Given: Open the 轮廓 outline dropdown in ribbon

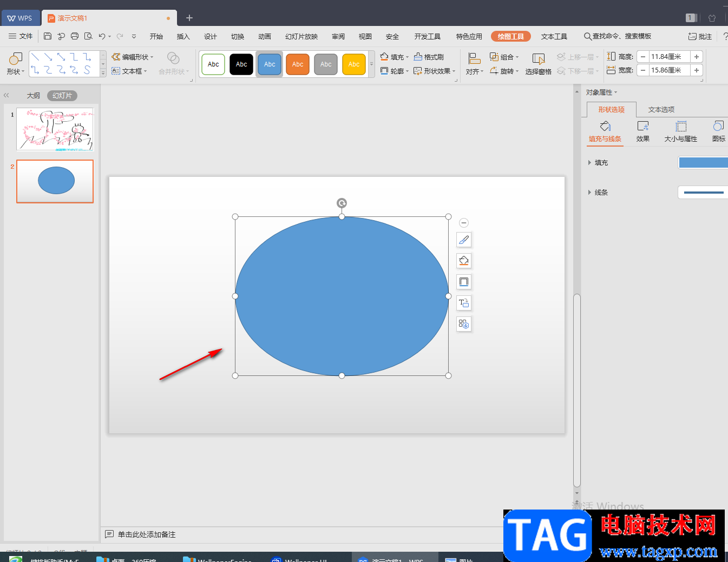Looking at the screenshot, I should click(x=395, y=71).
